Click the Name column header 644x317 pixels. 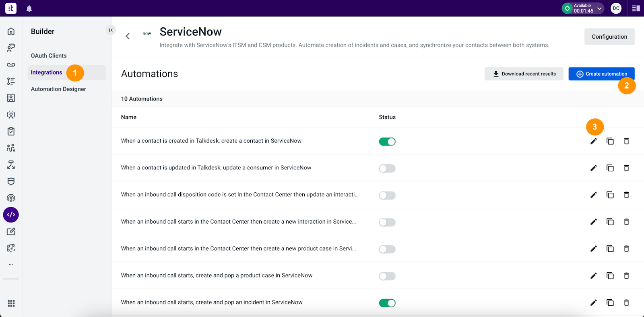pos(129,117)
